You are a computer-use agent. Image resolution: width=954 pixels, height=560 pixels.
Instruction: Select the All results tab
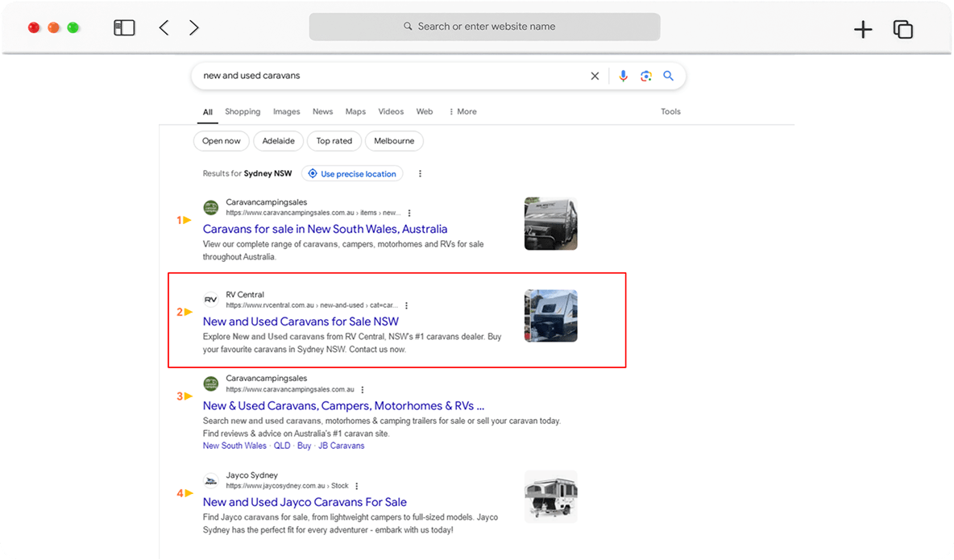pos(207,112)
